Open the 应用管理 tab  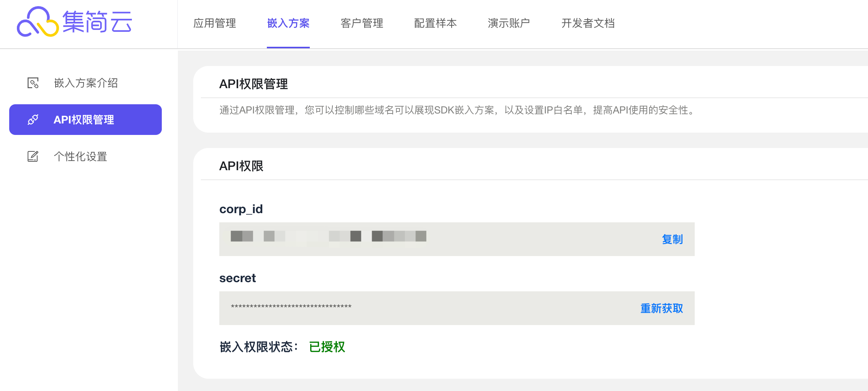coord(215,23)
